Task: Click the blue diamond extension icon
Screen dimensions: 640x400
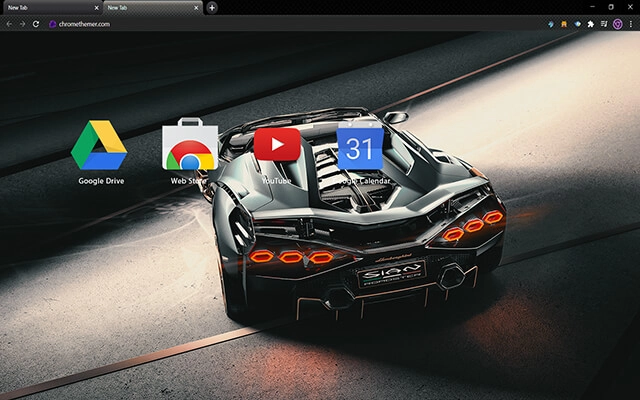Action: point(577,24)
